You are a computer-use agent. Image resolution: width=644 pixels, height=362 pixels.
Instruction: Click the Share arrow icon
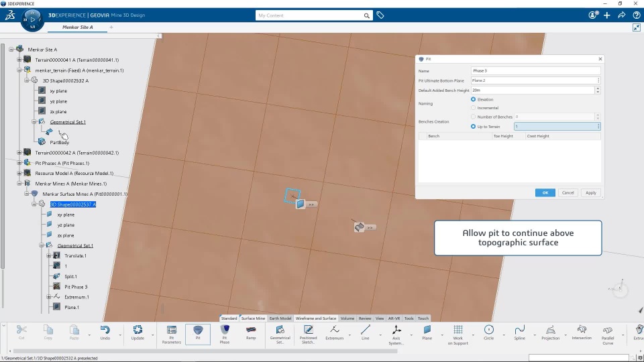[621, 15]
